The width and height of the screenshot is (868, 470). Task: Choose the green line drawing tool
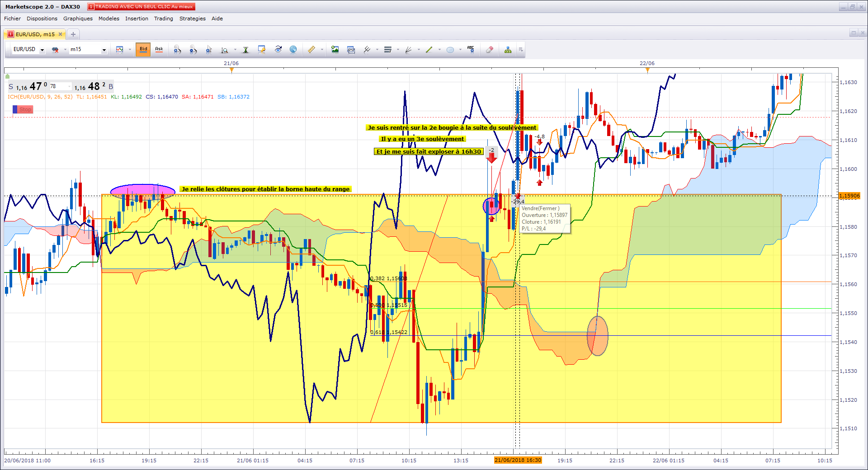click(x=429, y=50)
